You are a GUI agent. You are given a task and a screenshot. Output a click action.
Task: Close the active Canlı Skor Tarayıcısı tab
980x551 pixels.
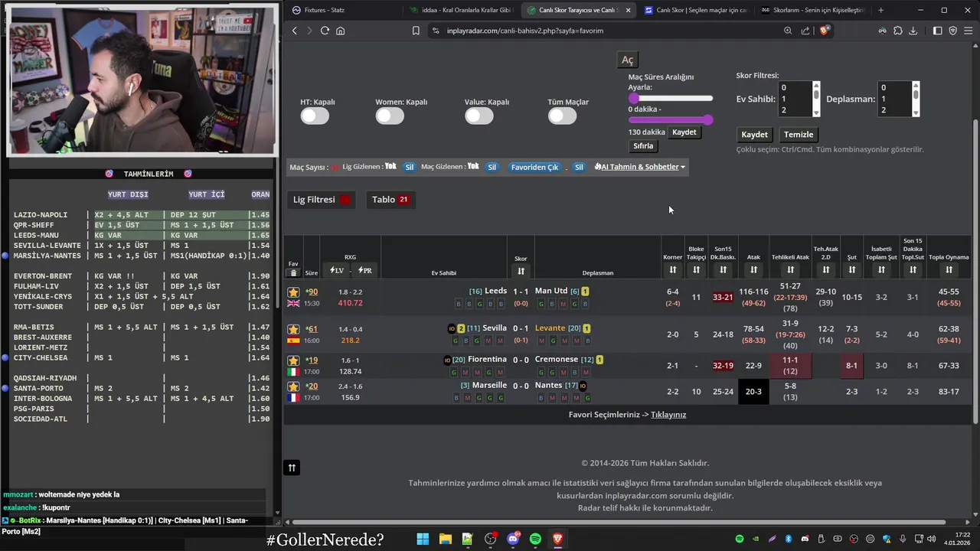point(629,10)
